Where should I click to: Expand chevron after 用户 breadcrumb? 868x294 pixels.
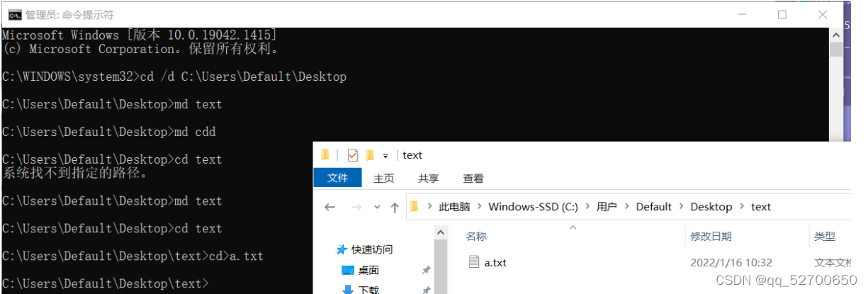click(x=627, y=207)
